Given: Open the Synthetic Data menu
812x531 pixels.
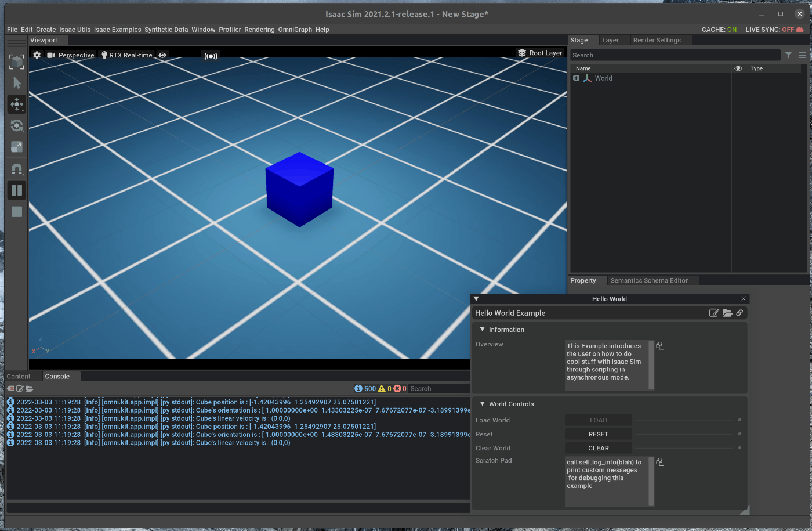Looking at the screenshot, I should tap(166, 30).
